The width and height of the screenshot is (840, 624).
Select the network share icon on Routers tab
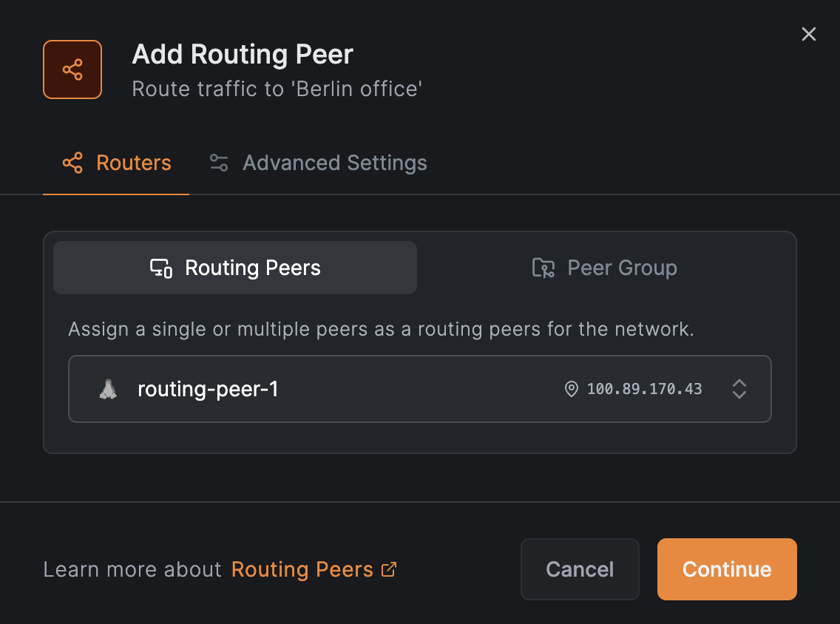tap(72, 163)
